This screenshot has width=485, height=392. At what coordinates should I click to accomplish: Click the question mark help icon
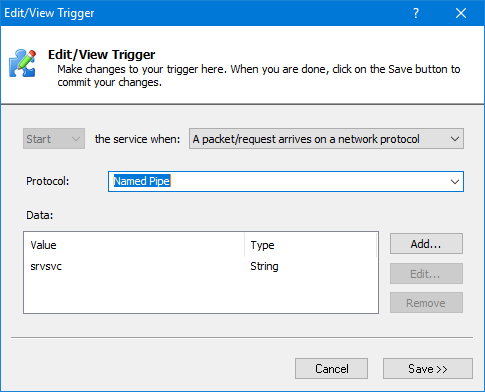coord(416,13)
